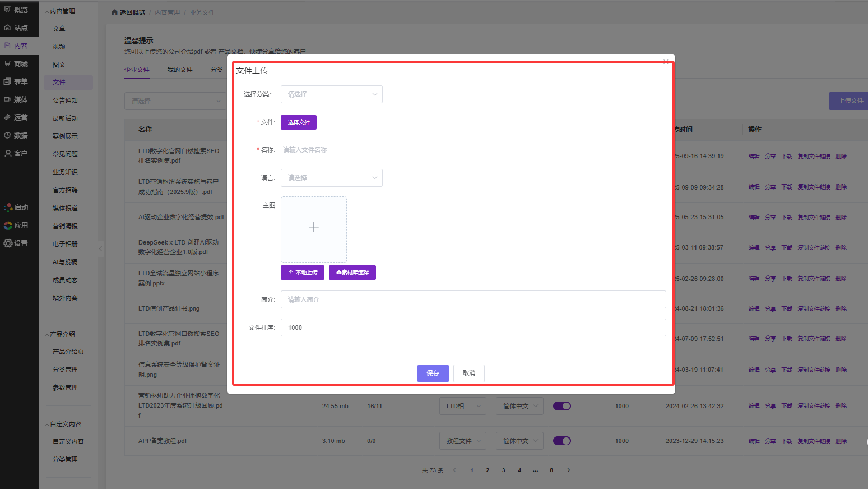
Task: Open 应用 apps in the main sidebar
Action: [16, 225]
